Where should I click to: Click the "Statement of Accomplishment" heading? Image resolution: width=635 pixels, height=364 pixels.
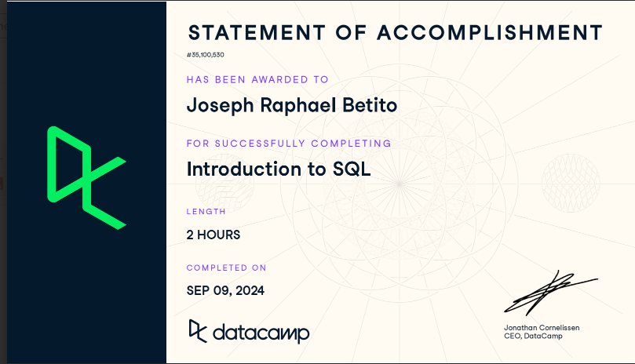tap(395, 33)
